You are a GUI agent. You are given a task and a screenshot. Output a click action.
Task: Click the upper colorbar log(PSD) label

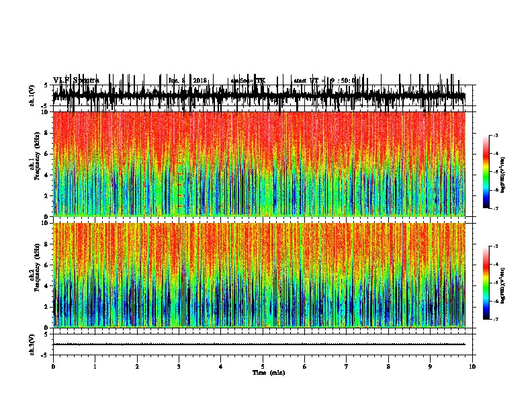click(x=502, y=175)
